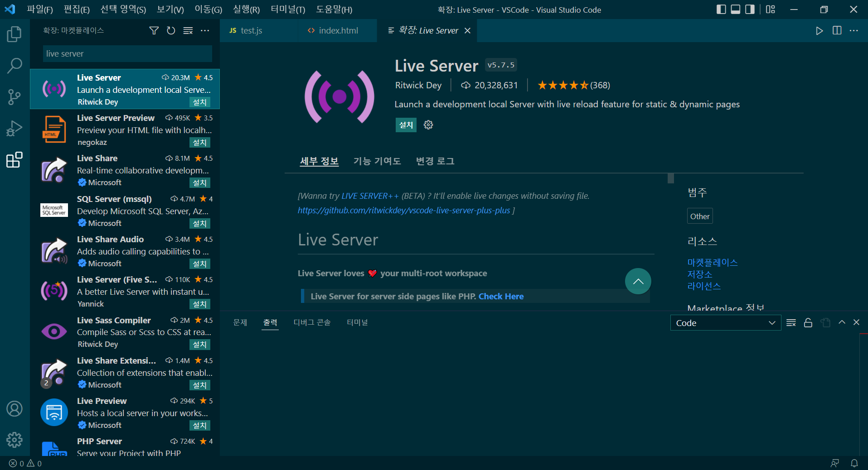Switch to index.html editor tab
This screenshot has width=868, height=470.
[x=338, y=30]
